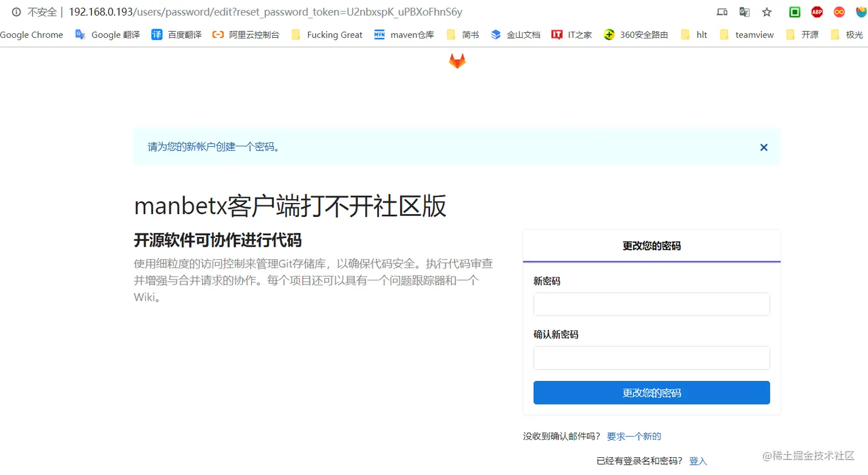Click the 不安全 security warning label
The width and height of the screenshot is (868, 475).
click(42, 12)
